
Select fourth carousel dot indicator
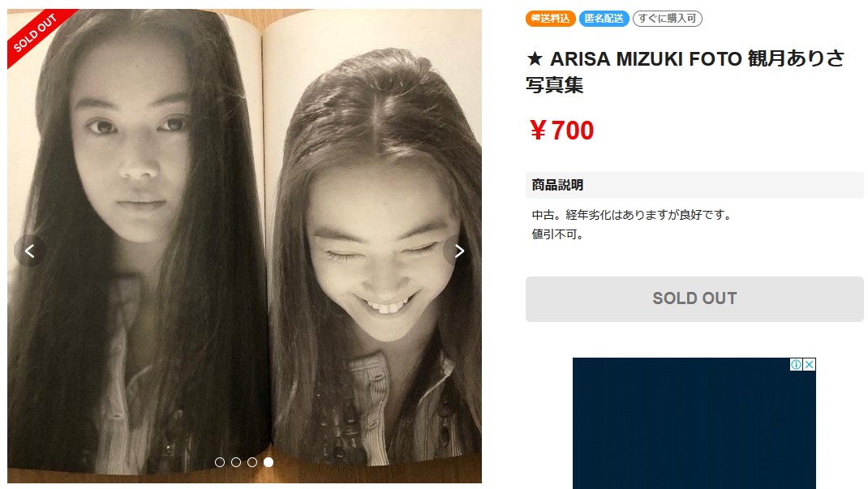269,462
